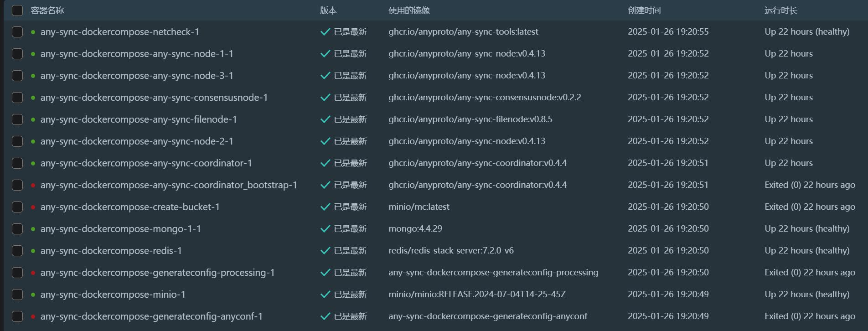This screenshot has width=868, height=331.
Task: Tick the create-bucket-1 container checkbox
Action: click(x=17, y=207)
